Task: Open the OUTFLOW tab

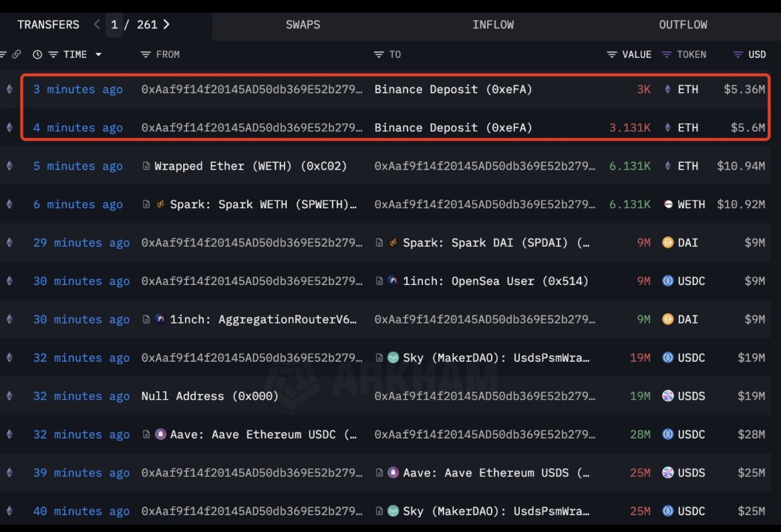Action: 683,25
